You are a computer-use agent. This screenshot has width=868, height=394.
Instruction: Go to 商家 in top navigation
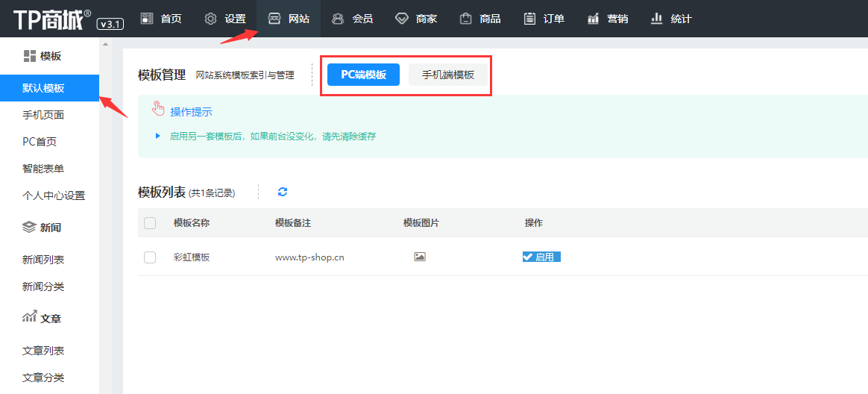[416, 19]
